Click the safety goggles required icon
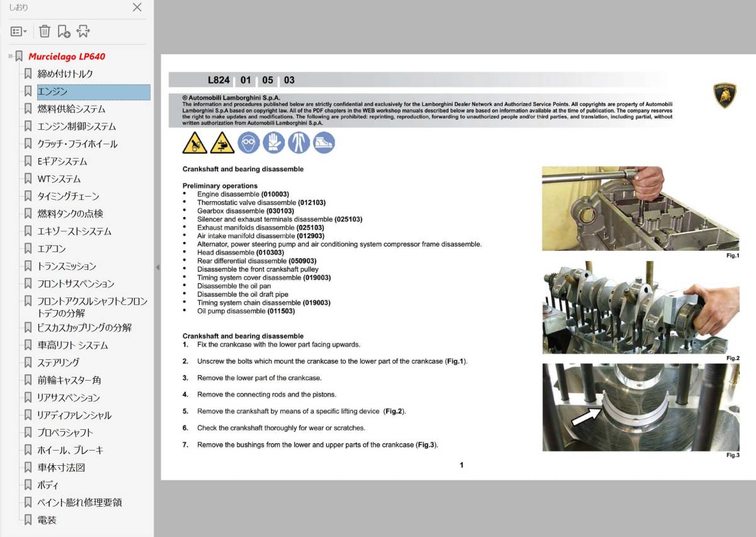Image resolution: width=756 pixels, height=537 pixels. (249, 143)
